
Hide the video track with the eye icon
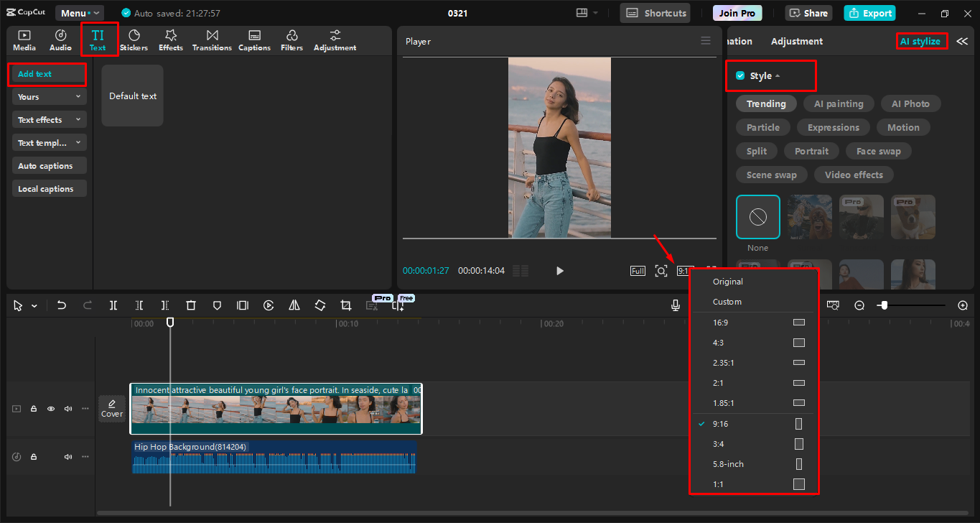pyautogui.click(x=51, y=409)
